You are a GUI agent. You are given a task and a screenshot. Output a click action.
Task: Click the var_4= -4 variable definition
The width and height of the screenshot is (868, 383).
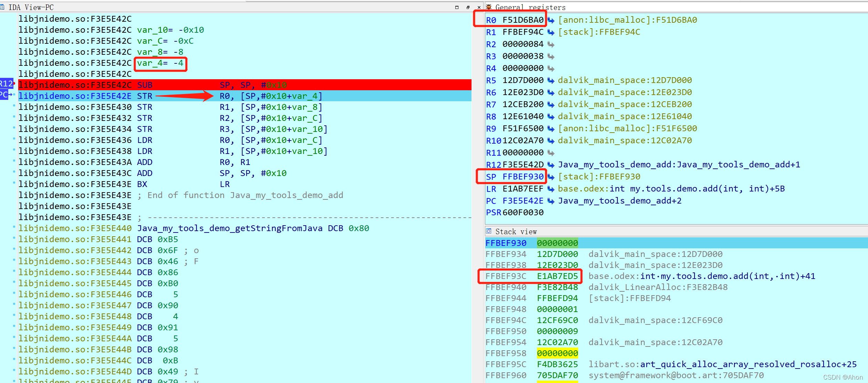tap(160, 63)
